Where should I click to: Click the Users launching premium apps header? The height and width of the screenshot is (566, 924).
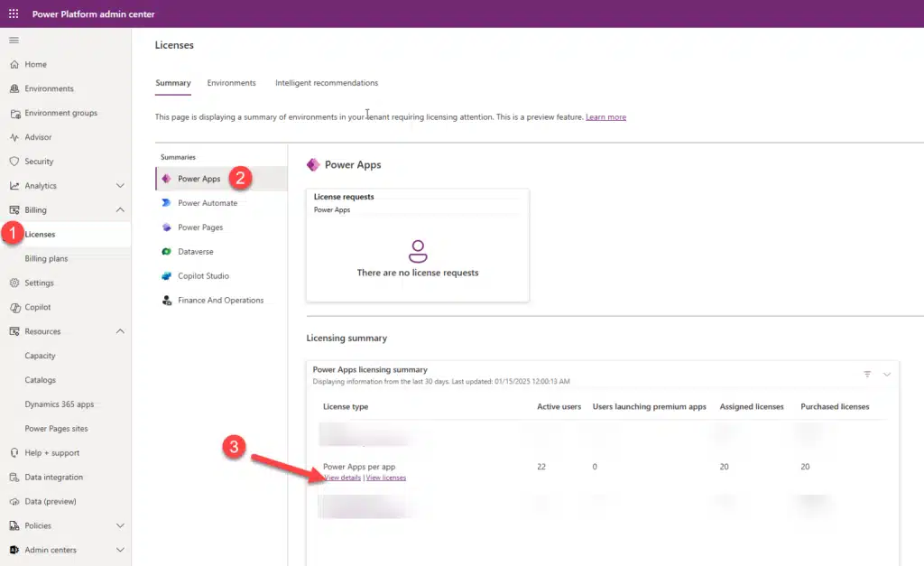coord(650,407)
